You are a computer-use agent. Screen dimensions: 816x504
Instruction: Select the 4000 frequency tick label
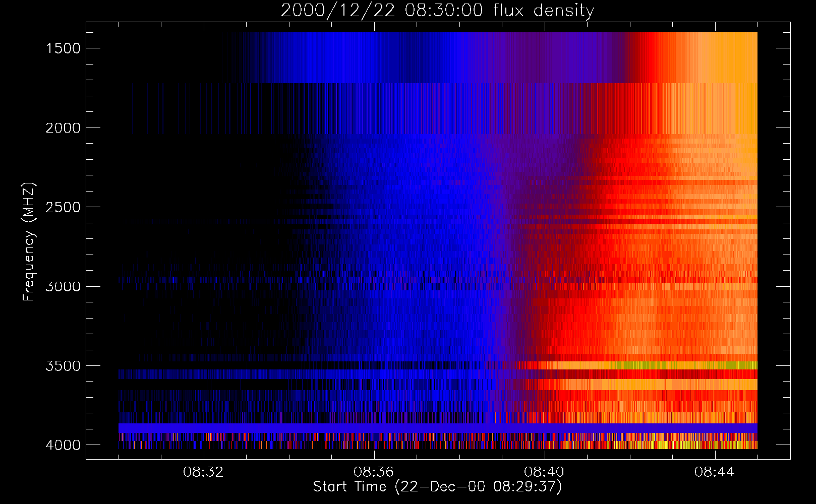(x=63, y=445)
